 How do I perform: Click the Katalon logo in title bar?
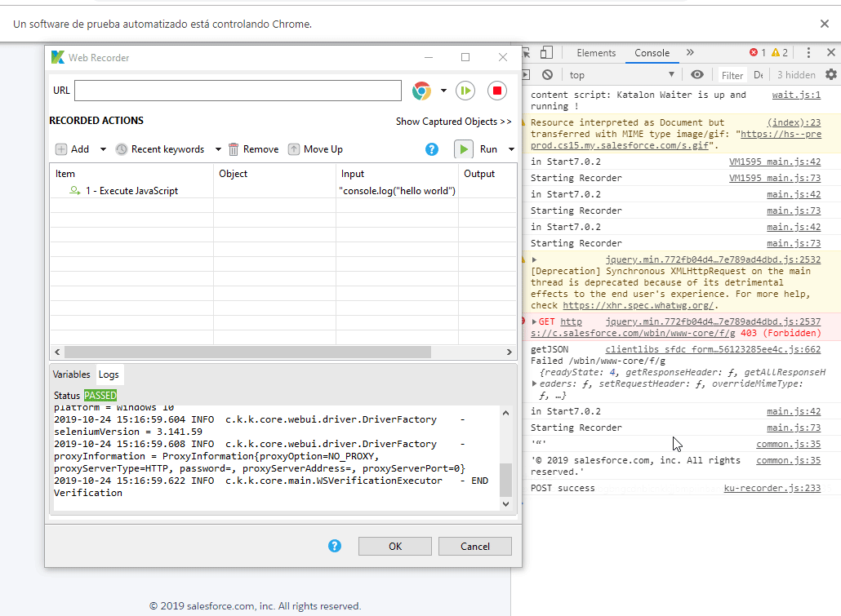click(x=57, y=57)
